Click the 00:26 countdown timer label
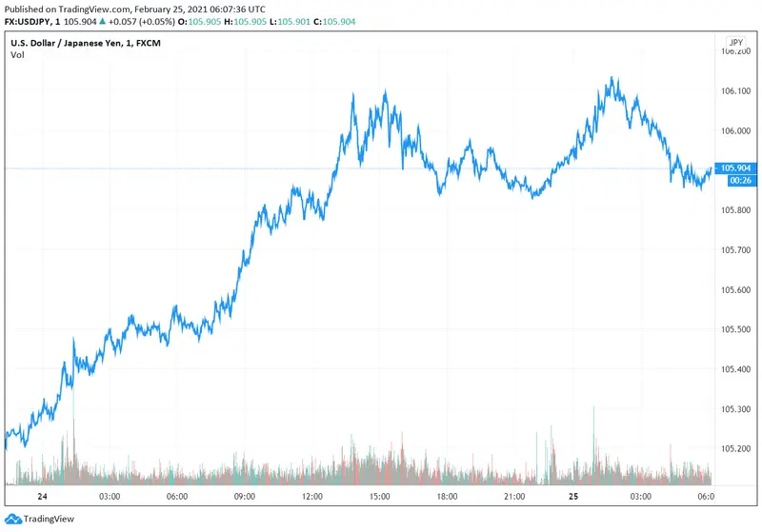This screenshot has width=762, height=532. click(x=738, y=180)
